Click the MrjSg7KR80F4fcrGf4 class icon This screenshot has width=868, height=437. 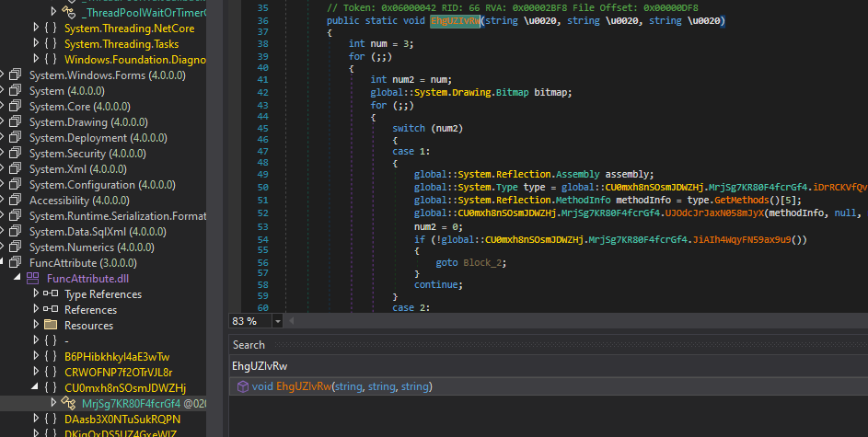(x=68, y=403)
